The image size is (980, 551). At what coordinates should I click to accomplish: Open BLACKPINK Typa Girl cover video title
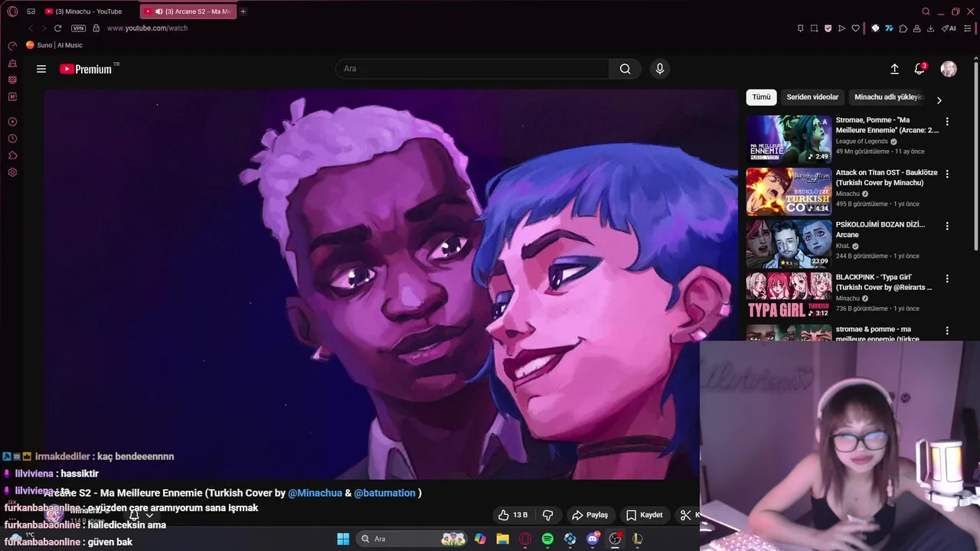[884, 282]
